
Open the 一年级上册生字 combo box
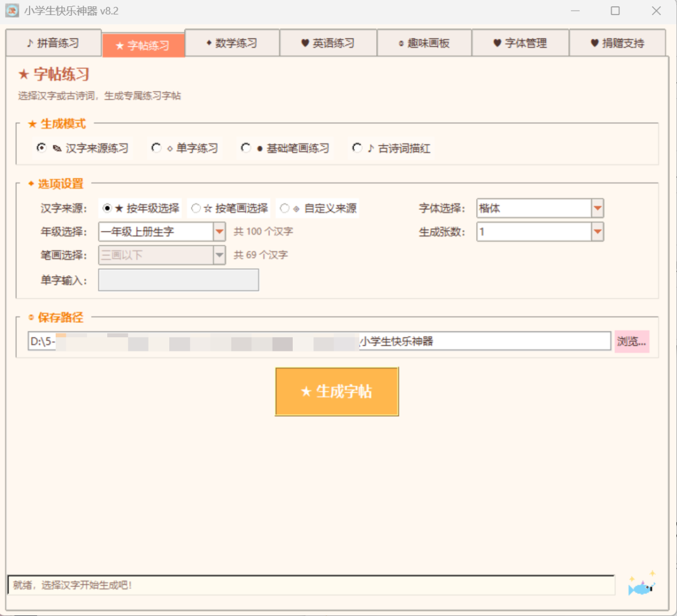point(162,232)
